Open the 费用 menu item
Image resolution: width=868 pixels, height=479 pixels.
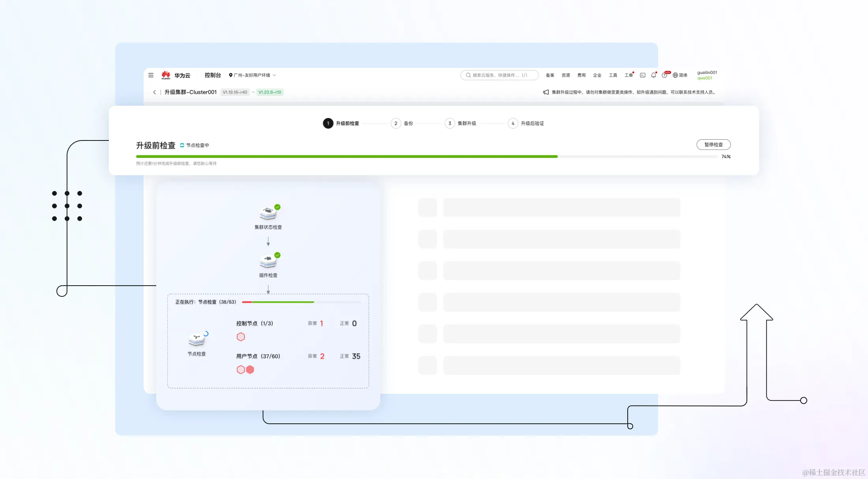581,75
